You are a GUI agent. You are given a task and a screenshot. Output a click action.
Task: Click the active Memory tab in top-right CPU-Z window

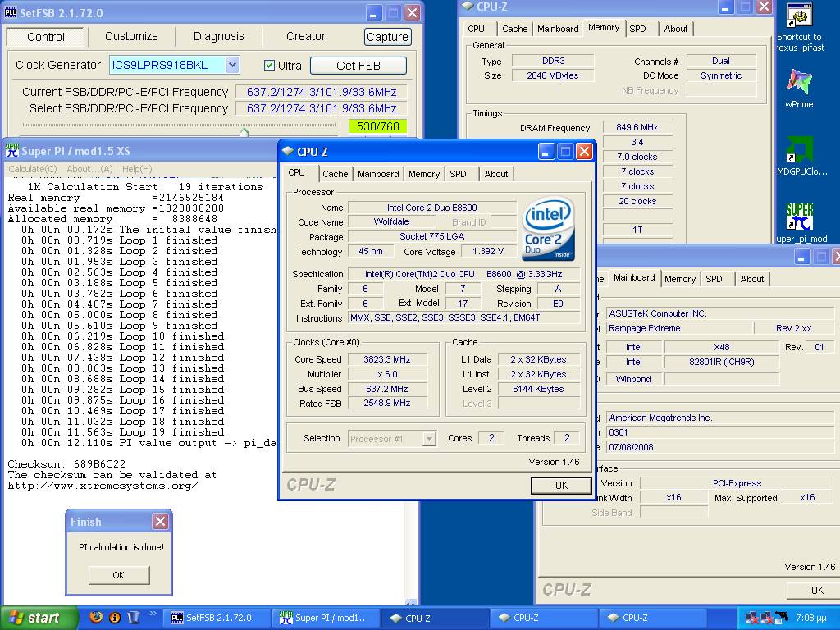tap(604, 27)
